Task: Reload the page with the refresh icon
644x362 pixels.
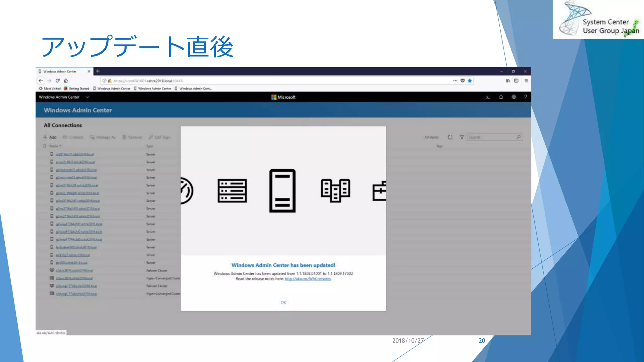Action: pyautogui.click(x=58, y=81)
